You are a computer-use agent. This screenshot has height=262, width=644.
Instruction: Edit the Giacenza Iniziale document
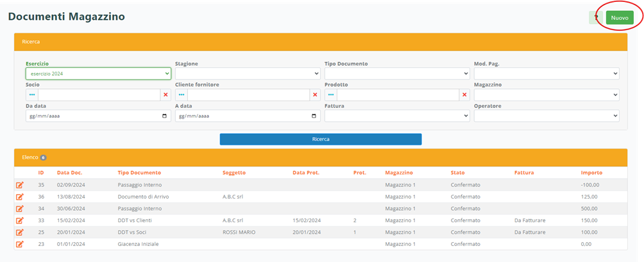(20, 244)
